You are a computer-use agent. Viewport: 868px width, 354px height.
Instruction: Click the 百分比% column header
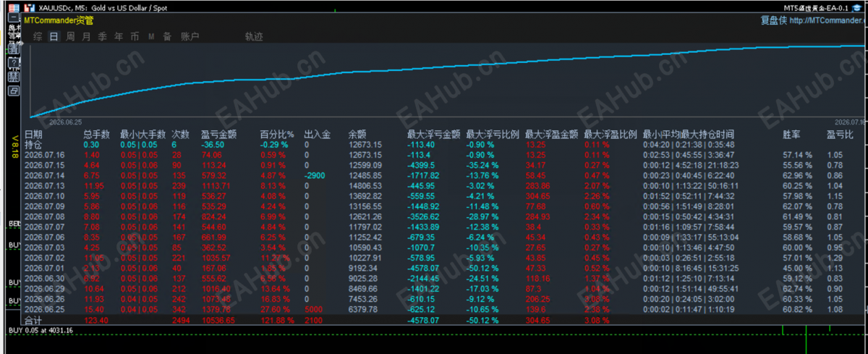pos(276,135)
